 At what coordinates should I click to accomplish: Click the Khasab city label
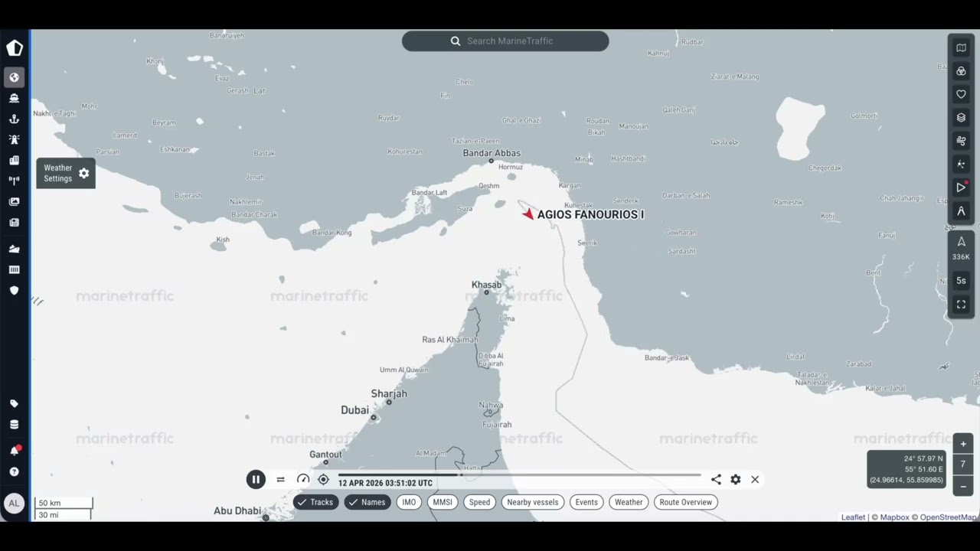(486, 285)
